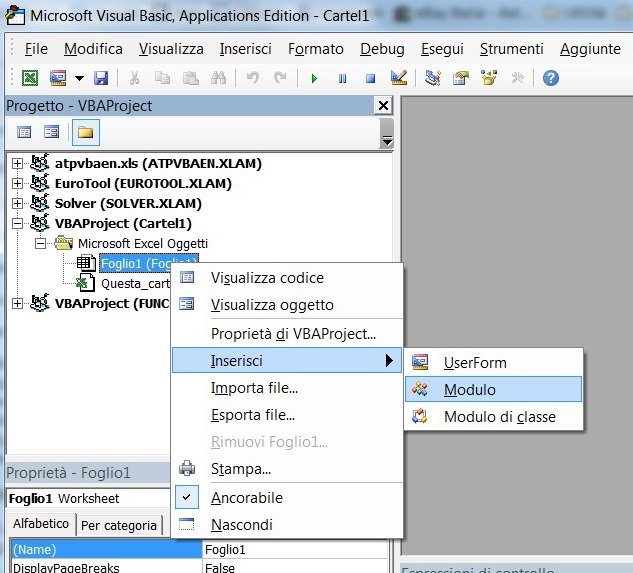Screen dimensions: 633x573
Task: Collapse VBAProject (Cartel1) node
Action: pos(17,223)
